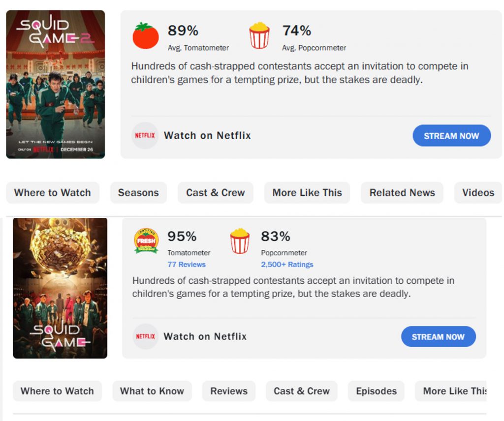Open the What to Know tab
504x421 pixels.
[x=152, y=391]
